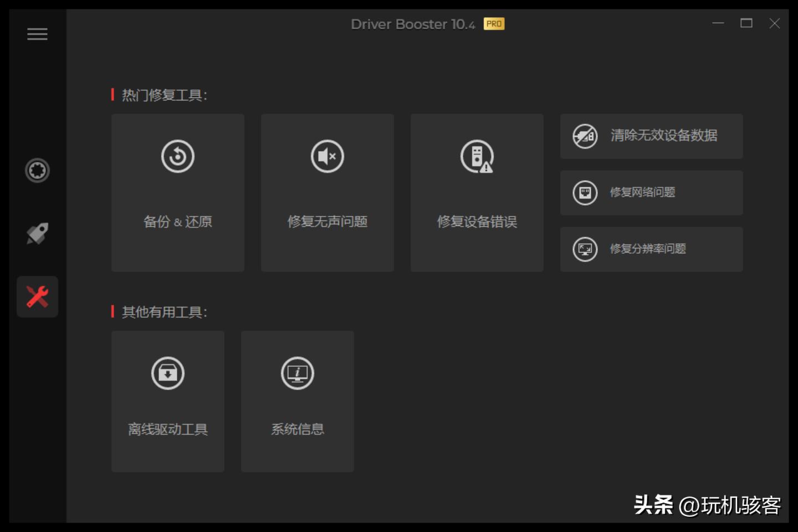Switch to the currently highlighted Tools tab

(37, 297)
